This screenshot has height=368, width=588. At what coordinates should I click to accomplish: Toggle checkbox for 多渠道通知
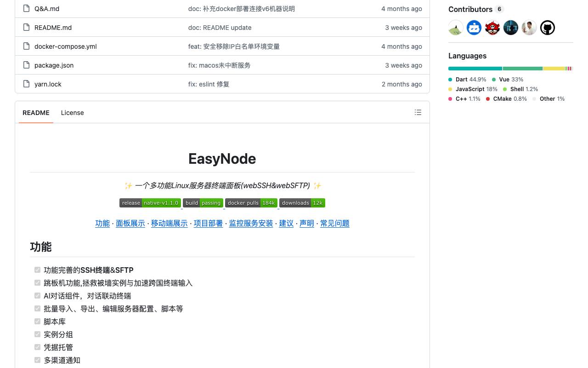pos(38,360)
